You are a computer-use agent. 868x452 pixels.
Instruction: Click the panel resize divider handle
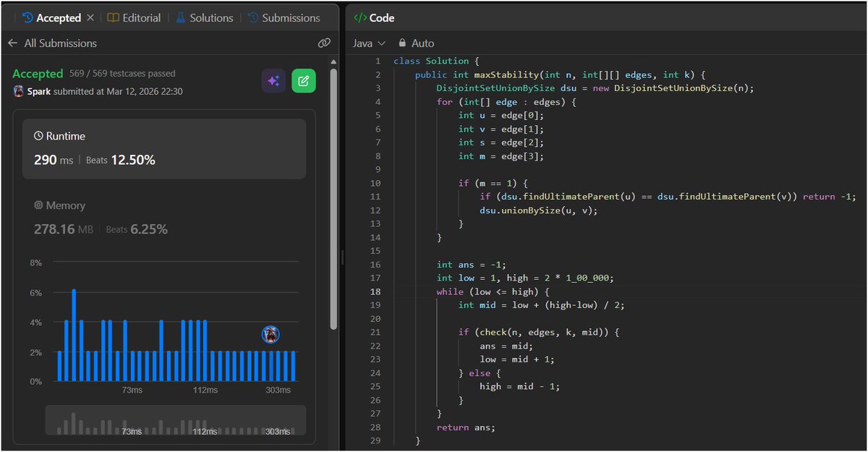(342, 257)
